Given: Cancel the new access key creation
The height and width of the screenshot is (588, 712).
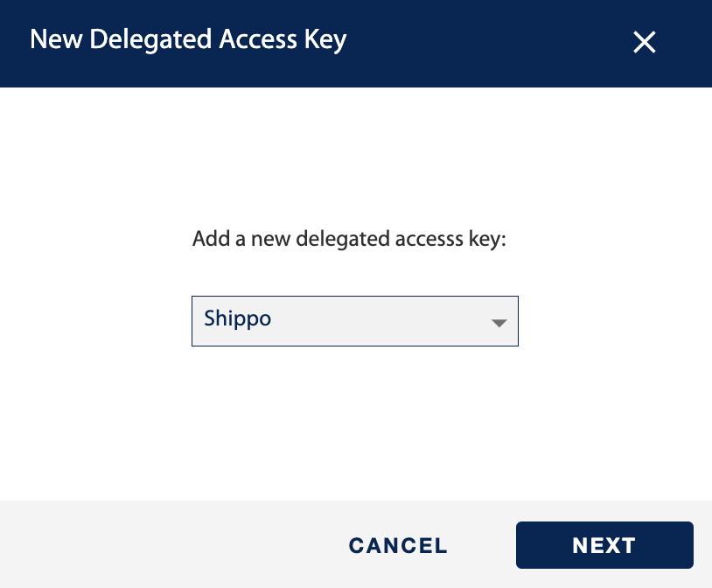Looking at the screenshot, I should (x=397, y=544).
